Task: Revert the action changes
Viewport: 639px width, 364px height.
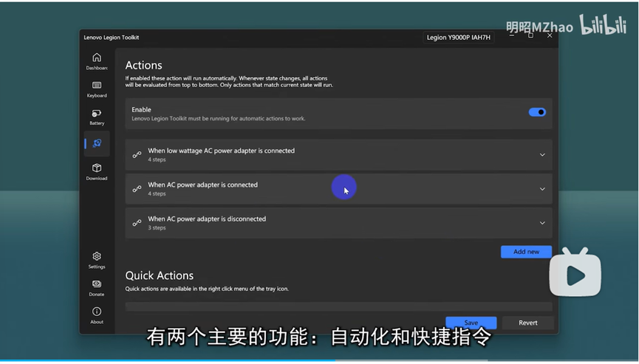Action: click(x=527, y=323)
